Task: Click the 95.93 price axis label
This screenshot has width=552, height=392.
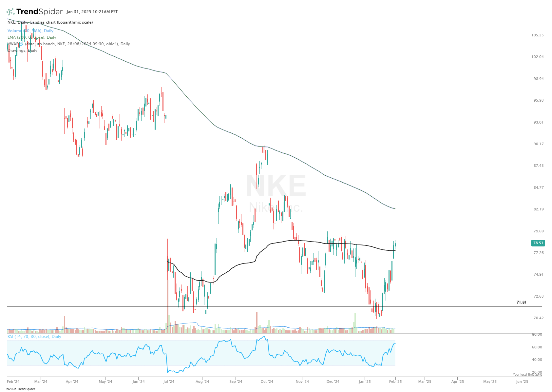Action: pos(539,100)
